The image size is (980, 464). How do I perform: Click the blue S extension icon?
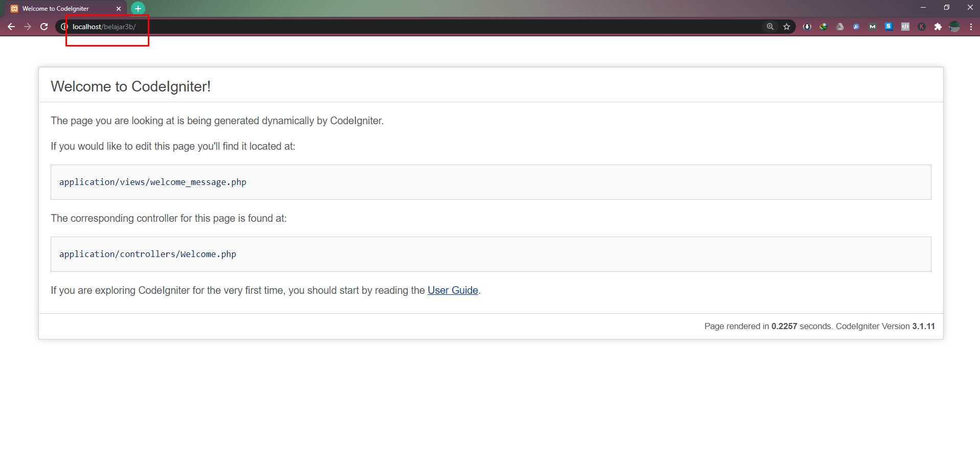888,27
